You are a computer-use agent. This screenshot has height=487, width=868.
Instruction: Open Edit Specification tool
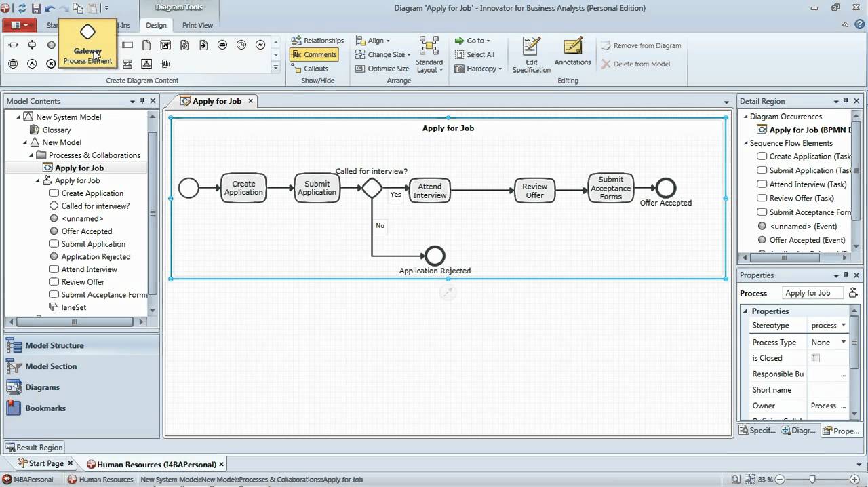pos(531,55)
